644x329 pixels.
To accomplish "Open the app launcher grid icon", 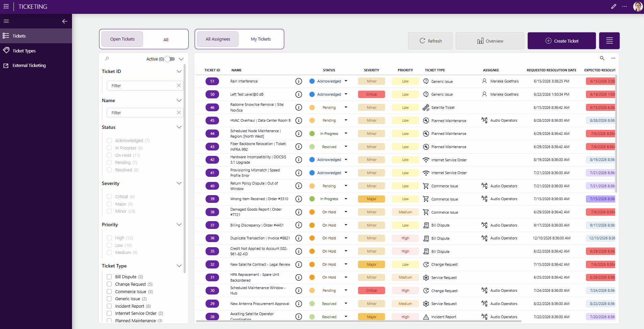I will point(6,6).
